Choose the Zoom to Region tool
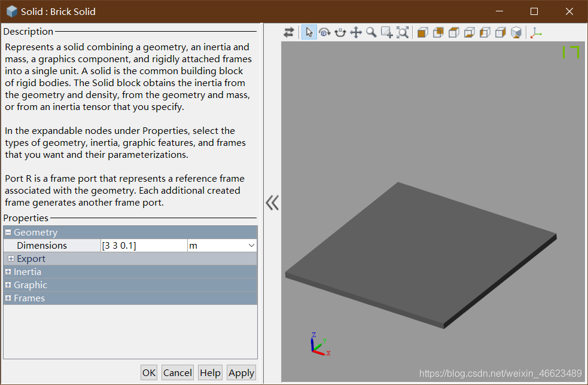 tap(387, 32)
